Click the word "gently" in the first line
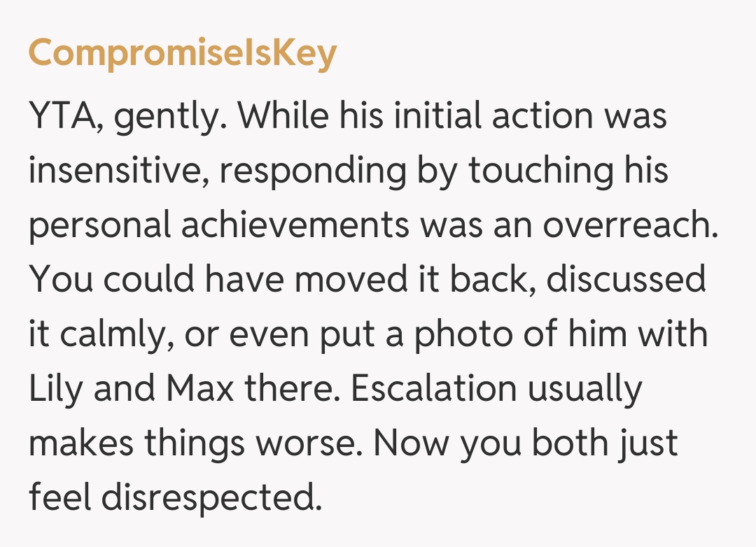The width and height of the screenshot is (756, 547). tap(169, 117)
